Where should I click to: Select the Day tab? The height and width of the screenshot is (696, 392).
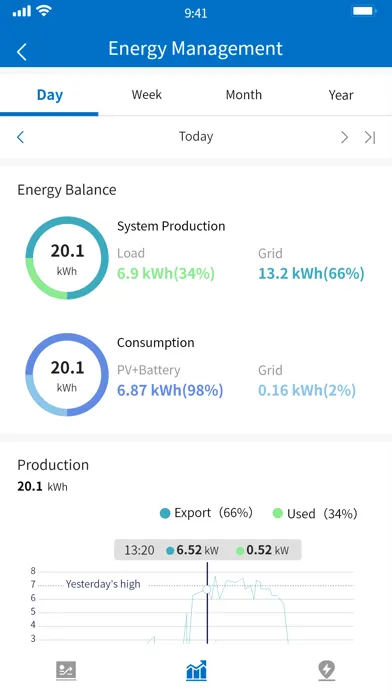point(49,95)
